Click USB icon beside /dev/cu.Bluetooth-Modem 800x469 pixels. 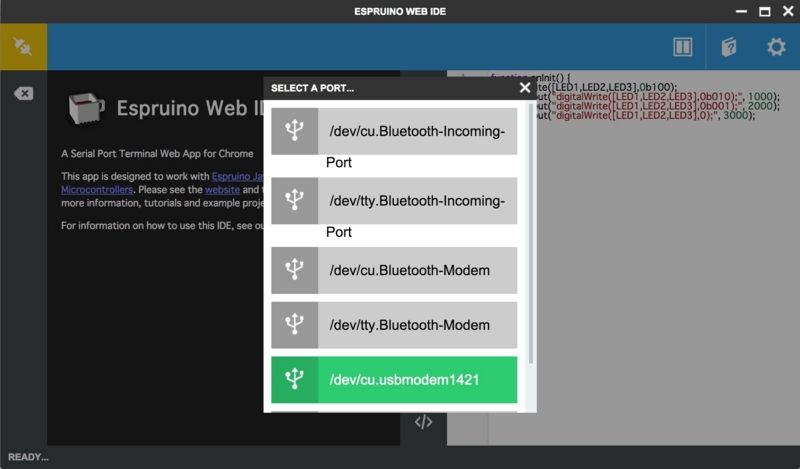[x=294, y=270]
